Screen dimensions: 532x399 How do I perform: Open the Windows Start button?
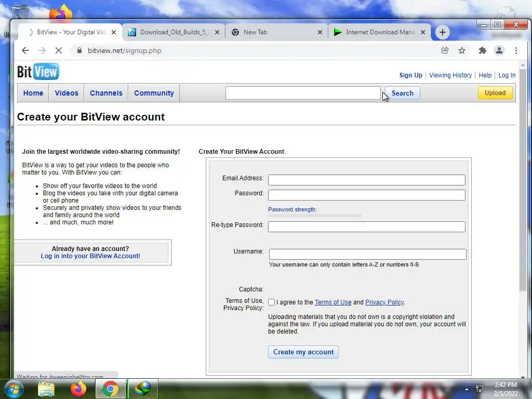(13, 389)
